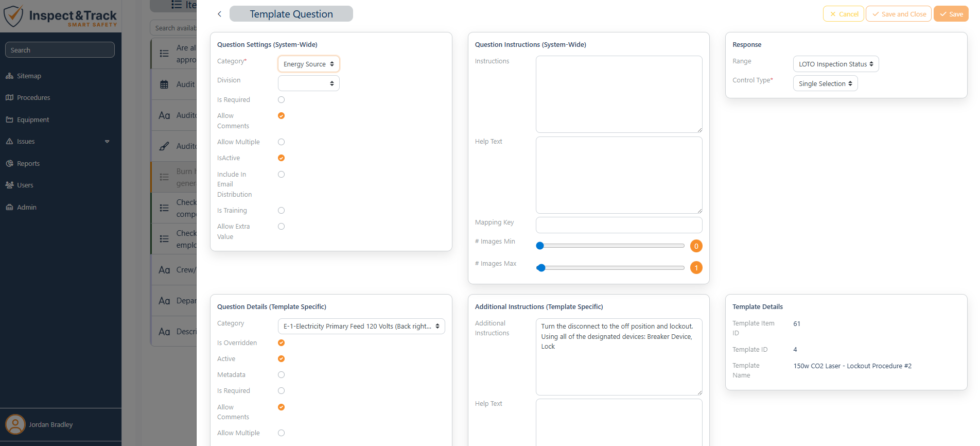Image resolution: width=980 pixels, height=446 pixels.
Task: Click the Aa icon beside Depar item
Action: pyautogui.click(x=164, y=301)
